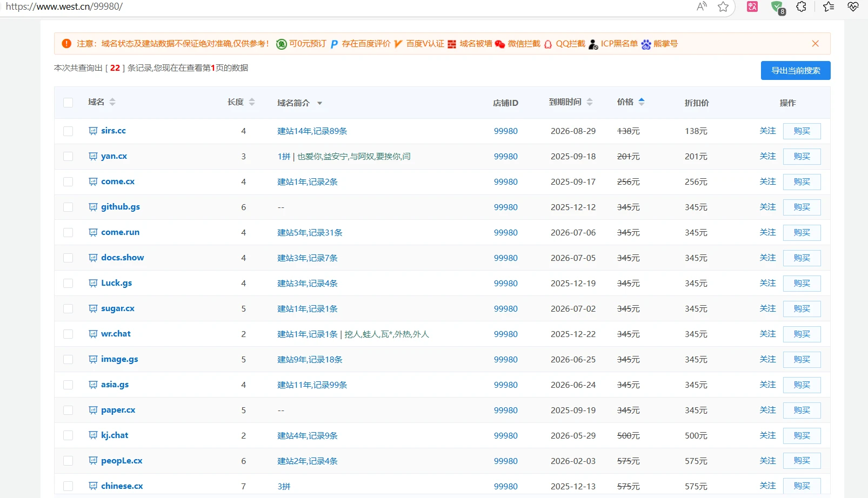Screen dimensions: 868x498
Task: Click the QQ拦截 penguin icon
Action: click(548, 44)
